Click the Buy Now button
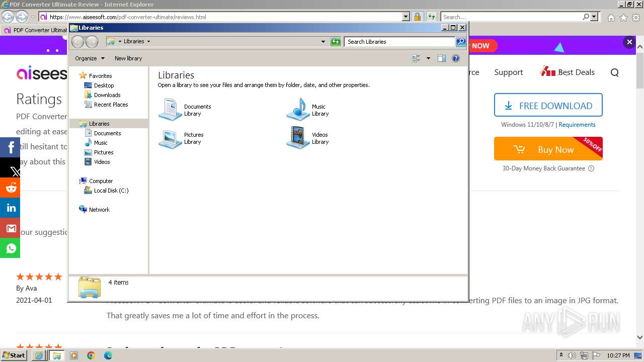The image size is (644, 362). coord(548,149)
